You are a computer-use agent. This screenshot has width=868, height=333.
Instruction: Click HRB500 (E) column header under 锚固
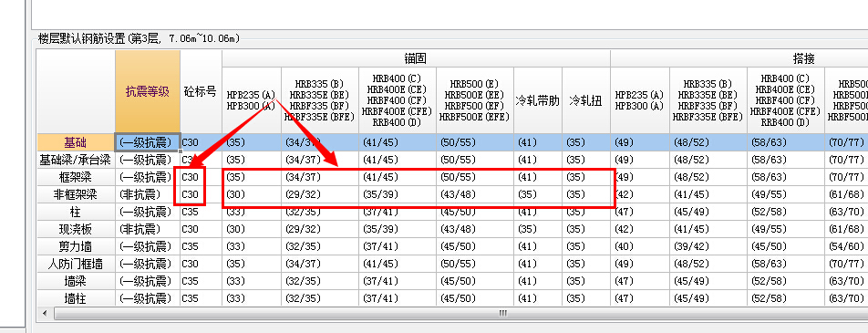(x=474, y=100)
